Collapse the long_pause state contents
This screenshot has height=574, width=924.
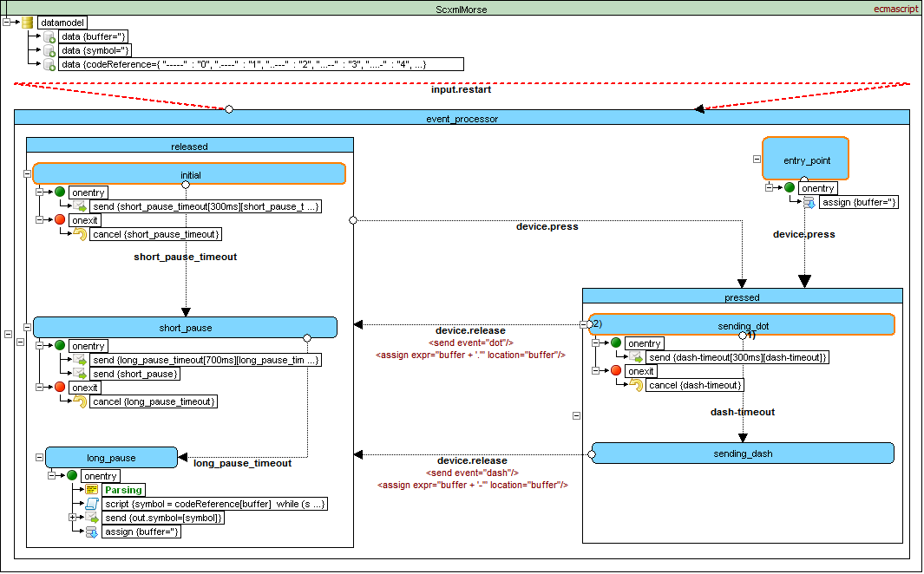coord(40,457)
